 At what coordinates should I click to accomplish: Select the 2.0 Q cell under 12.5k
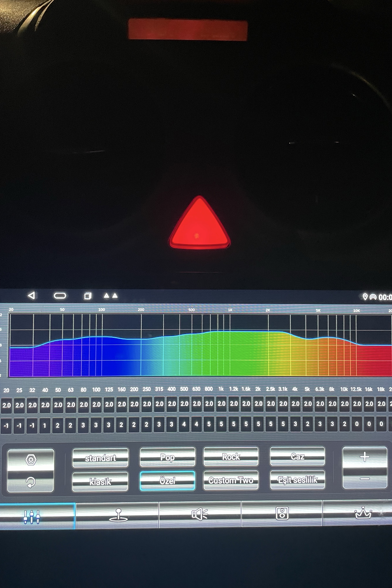click(357, 403)
